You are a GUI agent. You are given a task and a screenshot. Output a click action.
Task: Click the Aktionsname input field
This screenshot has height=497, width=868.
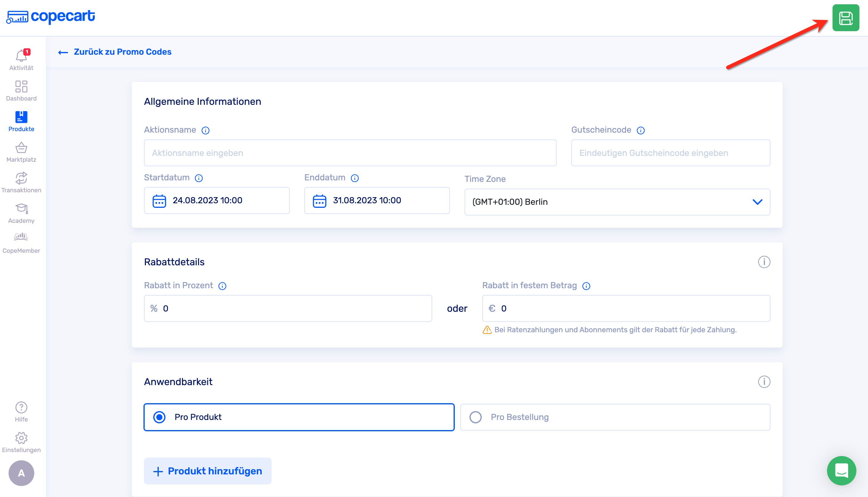coord(350,153)
